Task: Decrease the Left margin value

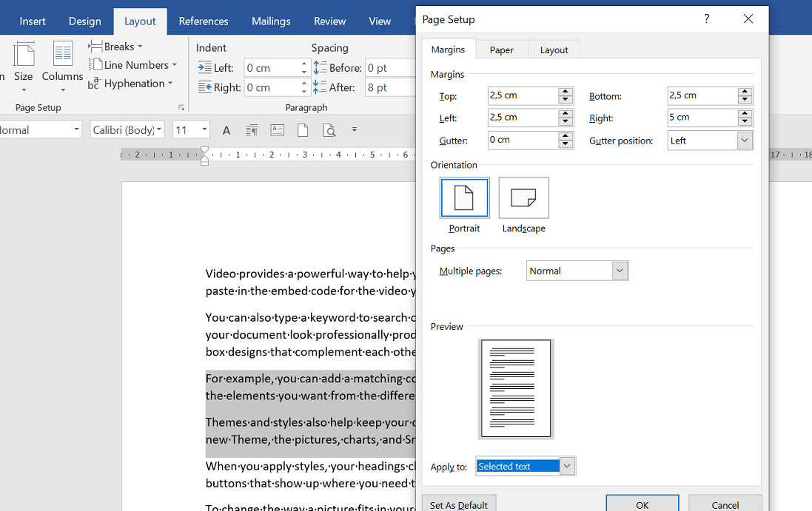Action: pyautogui.click(x=566, y=122)
